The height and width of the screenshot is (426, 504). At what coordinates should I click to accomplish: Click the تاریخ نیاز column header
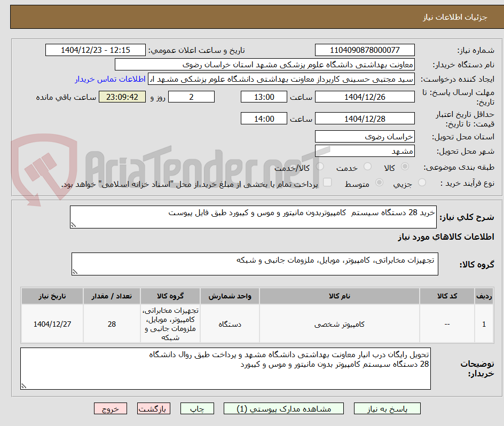52,296
